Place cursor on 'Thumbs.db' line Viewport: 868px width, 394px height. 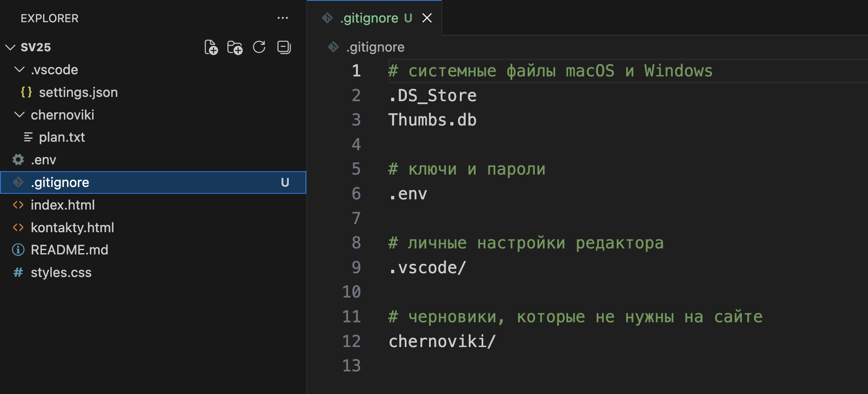(433, 120)
